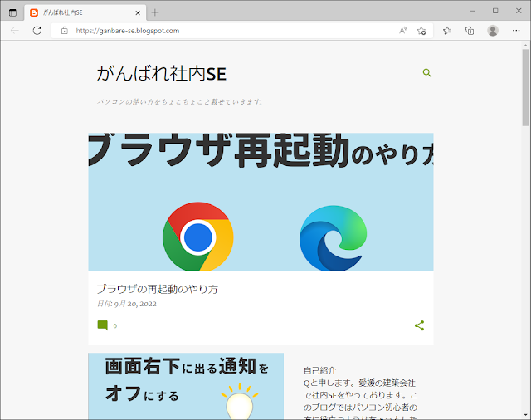531x420 pixels.
Task: Add this page to favorites star icon
Action: pyautogui.click(x=421, y=31)
